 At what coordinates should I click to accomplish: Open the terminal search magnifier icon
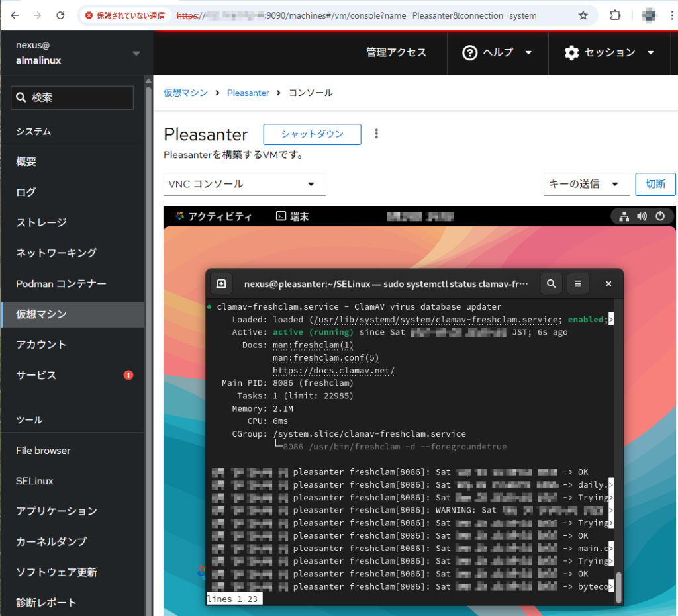click(x=551, y=284)
